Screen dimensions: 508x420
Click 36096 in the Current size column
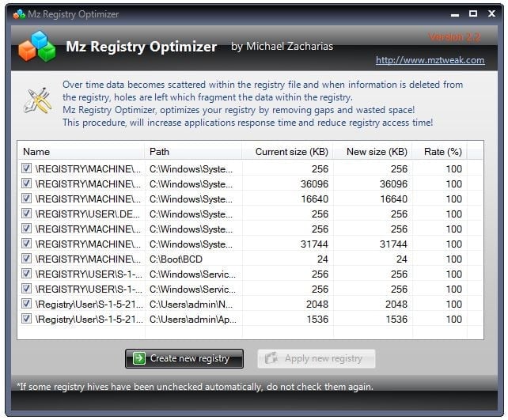[x=314, y=184]
